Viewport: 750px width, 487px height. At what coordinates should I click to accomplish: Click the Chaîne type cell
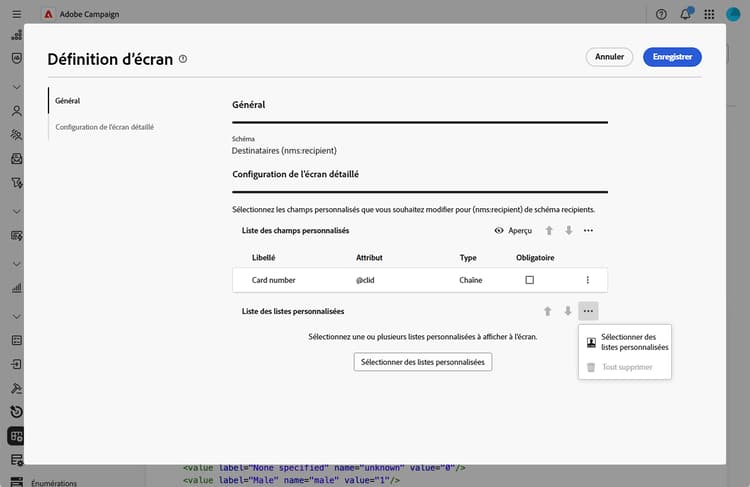tap(471, 280)
